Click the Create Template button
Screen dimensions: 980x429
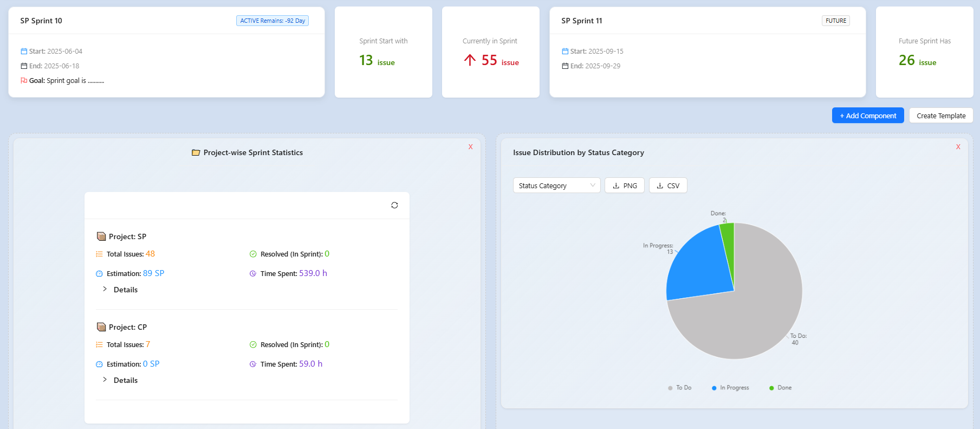(940, 116)
